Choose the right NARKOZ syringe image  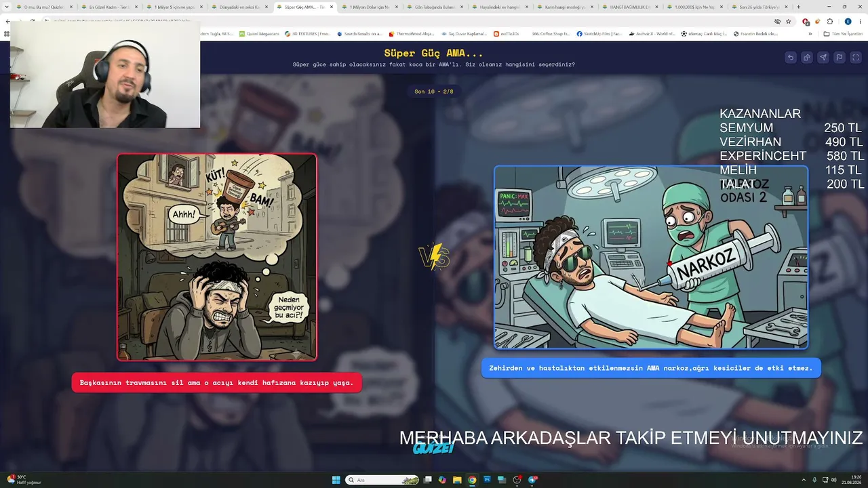651,258
